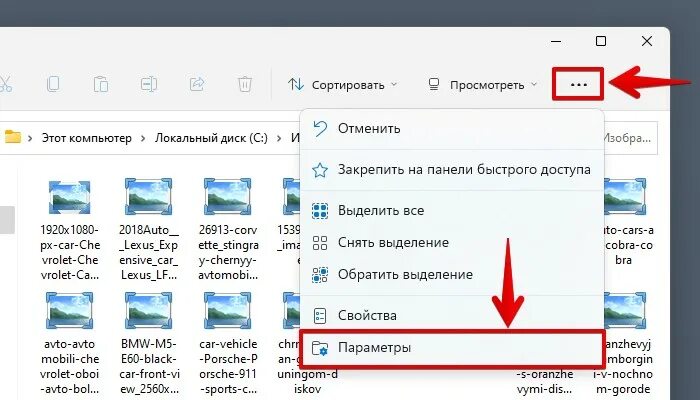This screenshot has width=700, height=400.
Task: Expand chevron right of the address bar folder icon
Action: [x=30, y=138]
